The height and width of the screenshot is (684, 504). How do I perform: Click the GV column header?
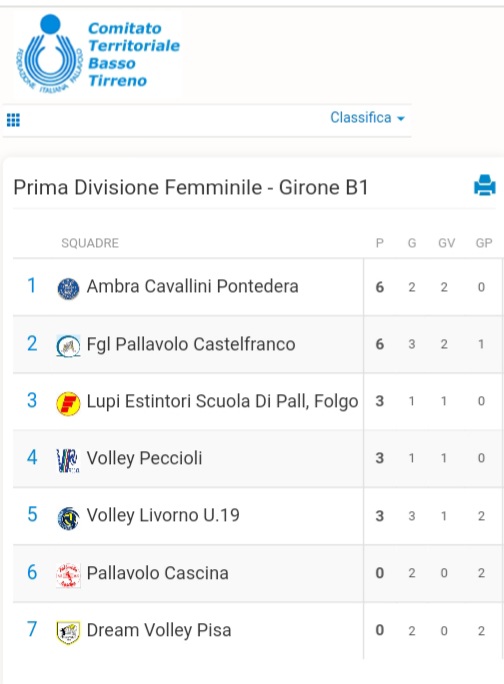click(446, 243)
